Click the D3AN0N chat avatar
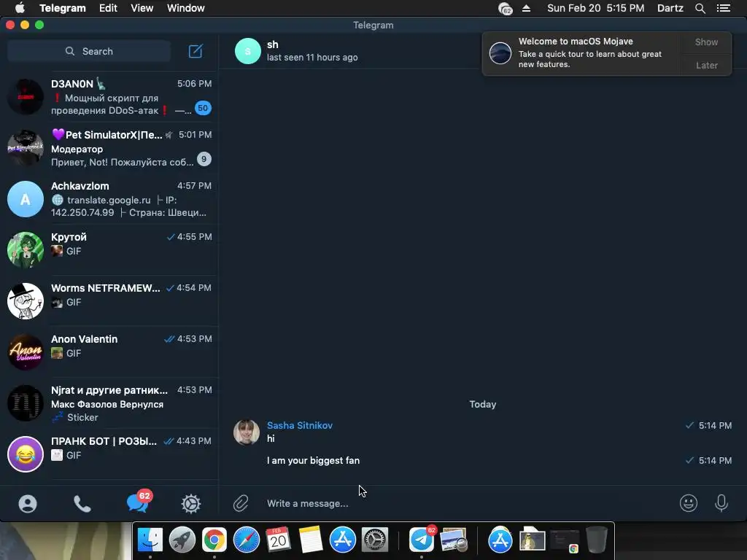 click(x=26, y=97)
